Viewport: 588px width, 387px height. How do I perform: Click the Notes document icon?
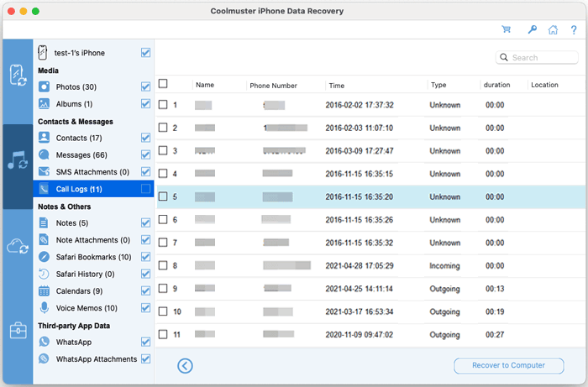point(44,223)
